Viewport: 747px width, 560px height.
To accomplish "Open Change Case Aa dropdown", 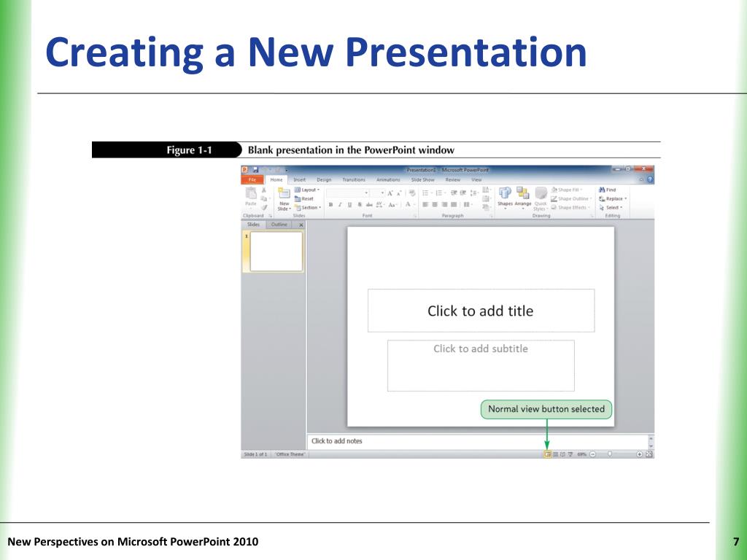I will (392, 205).
